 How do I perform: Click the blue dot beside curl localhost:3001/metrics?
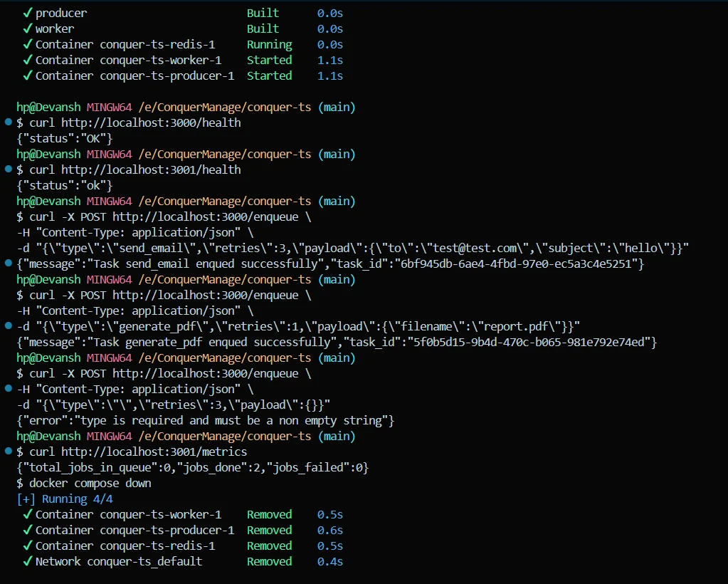(9, 451)
